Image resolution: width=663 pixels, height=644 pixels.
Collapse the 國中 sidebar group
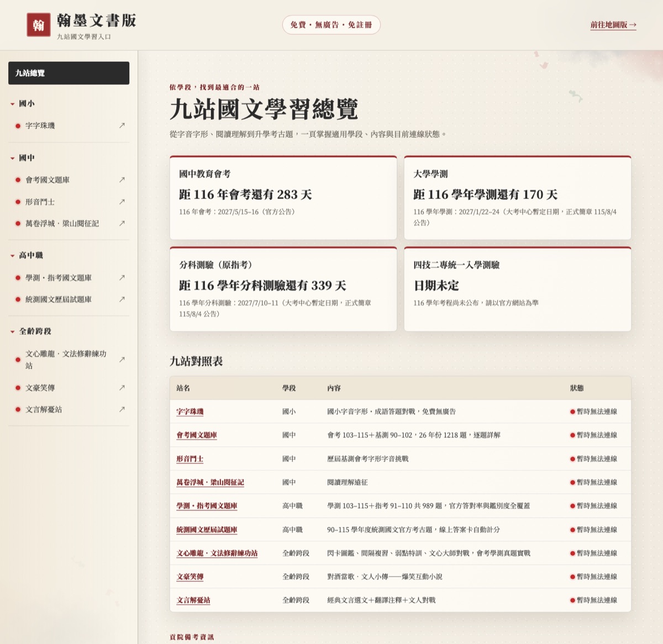22,157
